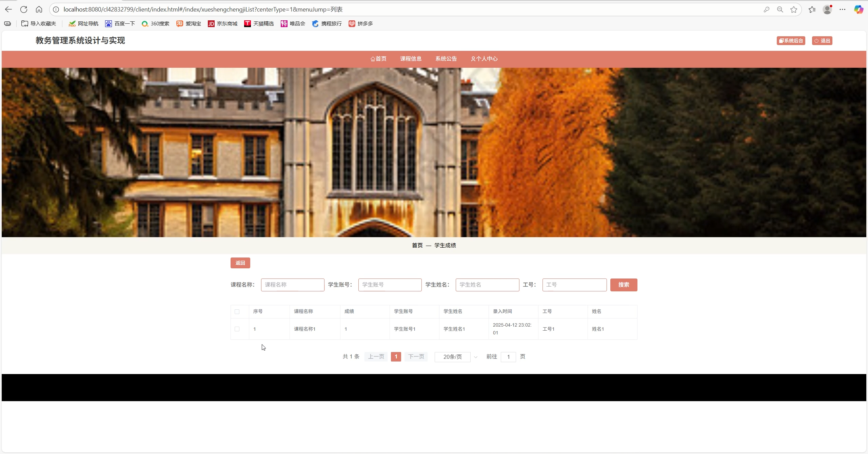Expand the browser settings menu
The image size is (868, 454).
pyautogui.click(x=843, y=9)
